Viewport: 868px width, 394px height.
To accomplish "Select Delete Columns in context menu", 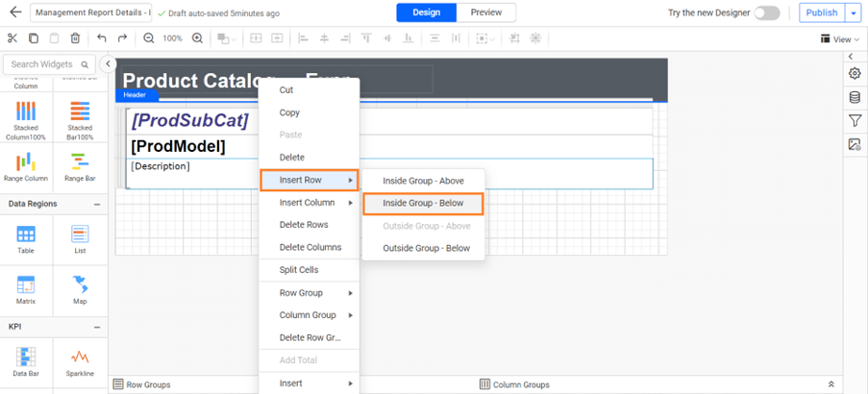I will tap(310, 247).
